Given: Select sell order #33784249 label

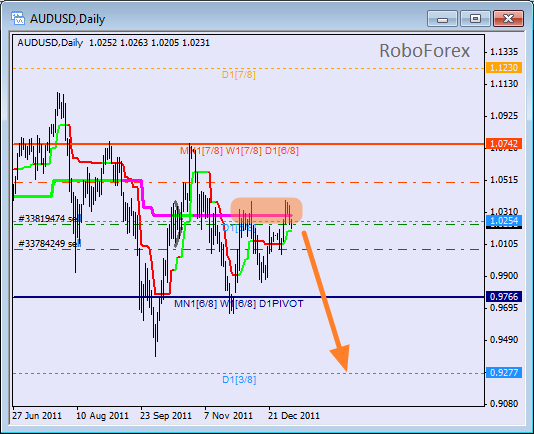Looking at the screenshot, I should 50,243.
